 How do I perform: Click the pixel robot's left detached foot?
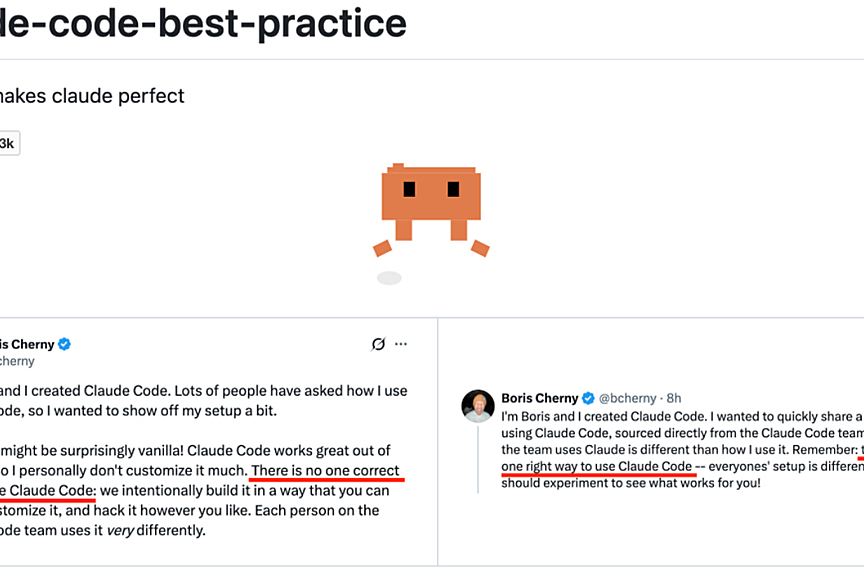coord(383,247)
